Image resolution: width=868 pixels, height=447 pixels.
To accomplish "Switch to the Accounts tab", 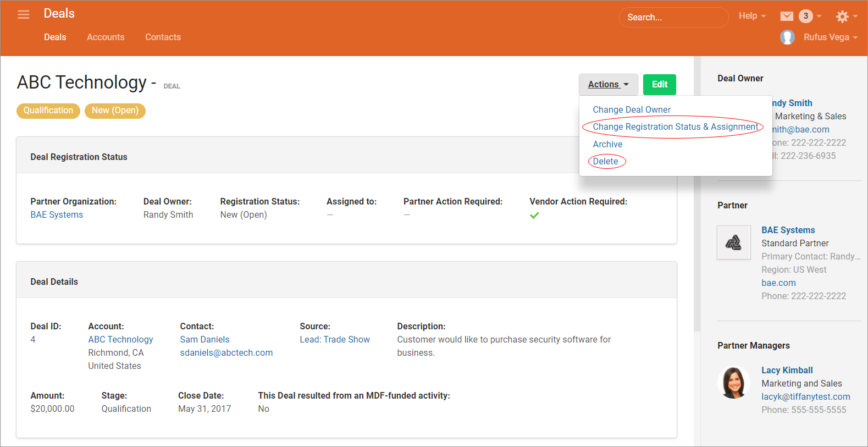I will (x=106, y=37).
